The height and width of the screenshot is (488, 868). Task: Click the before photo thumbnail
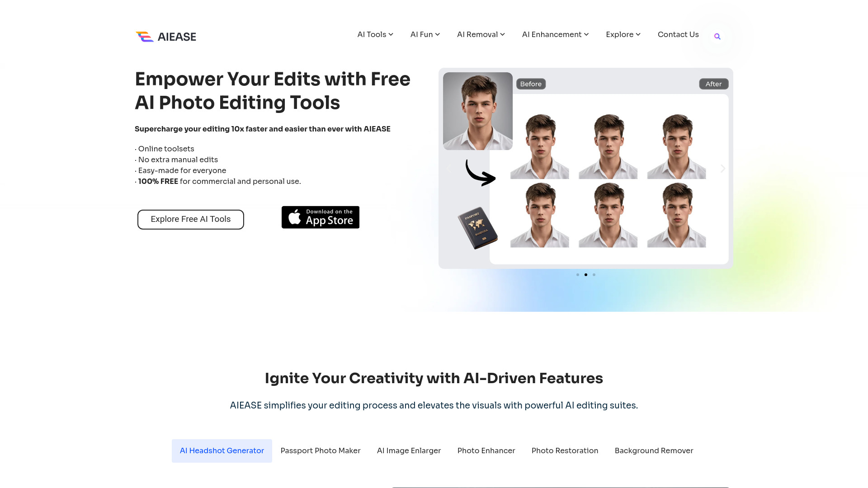477,111
